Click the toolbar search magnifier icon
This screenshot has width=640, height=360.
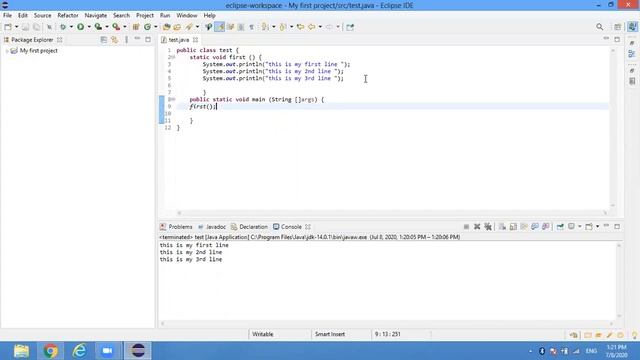pos(599,27)
